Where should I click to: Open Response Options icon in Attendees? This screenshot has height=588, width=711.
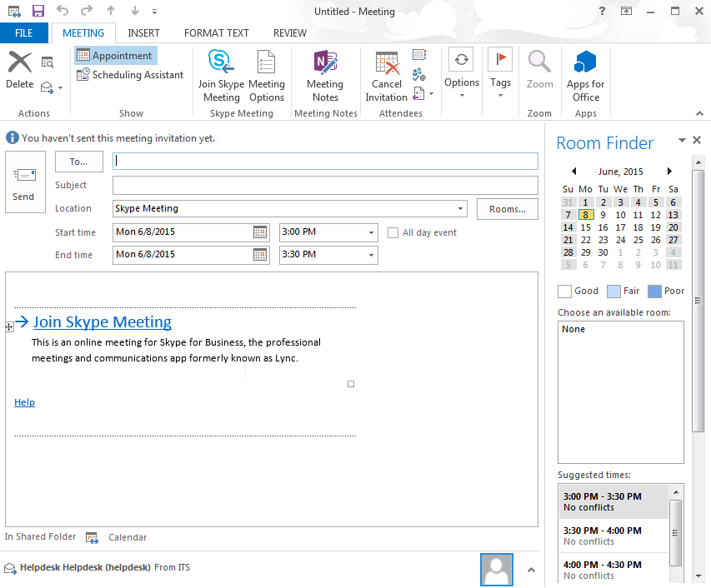(419, 94)
